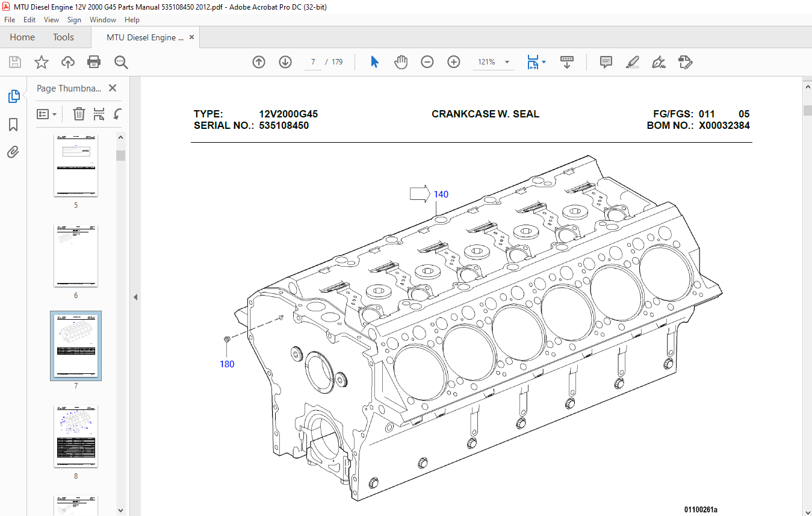The height and width of the screenshot is (516, 812).
Task: Open the Help menu
Action: 132,20
